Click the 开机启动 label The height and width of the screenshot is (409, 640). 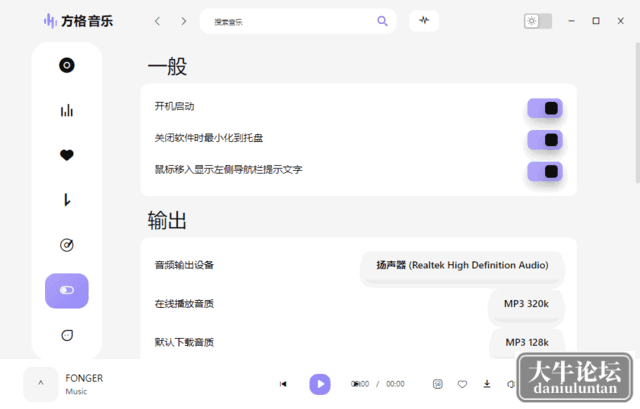pos(174,107)
